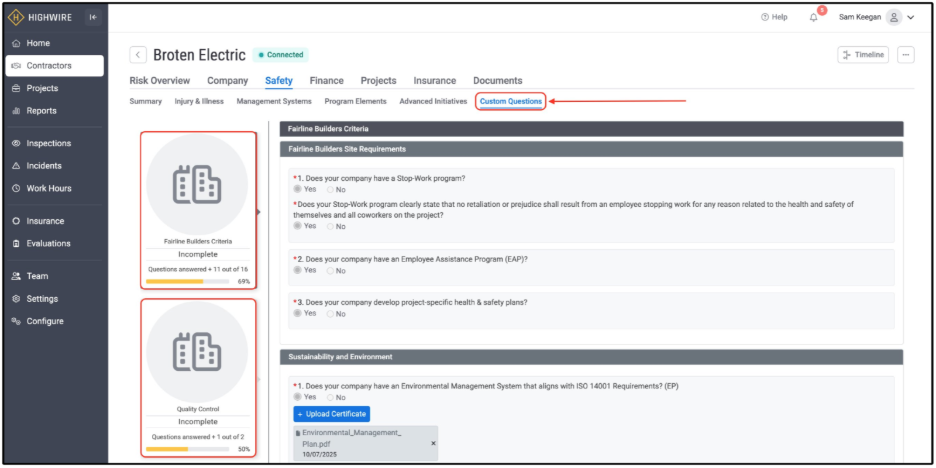The height and width of the screenshot is (468, 936).
Task: Click the Team people icon
Action: click(x=16, y=276)
